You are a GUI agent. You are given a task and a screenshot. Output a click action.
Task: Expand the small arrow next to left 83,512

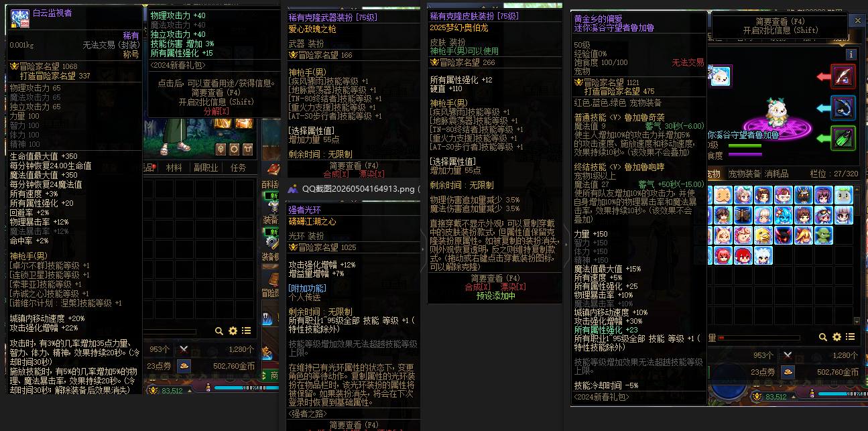[190, 389]
